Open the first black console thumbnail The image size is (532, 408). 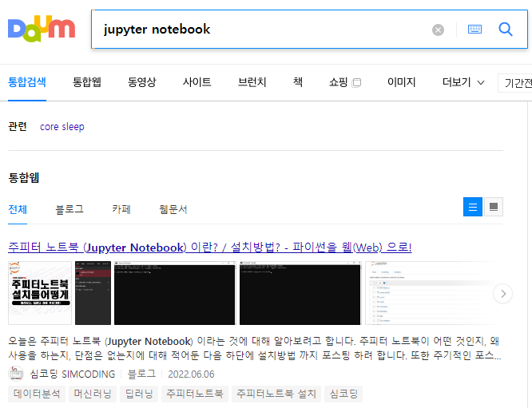[x=175, y=293]
